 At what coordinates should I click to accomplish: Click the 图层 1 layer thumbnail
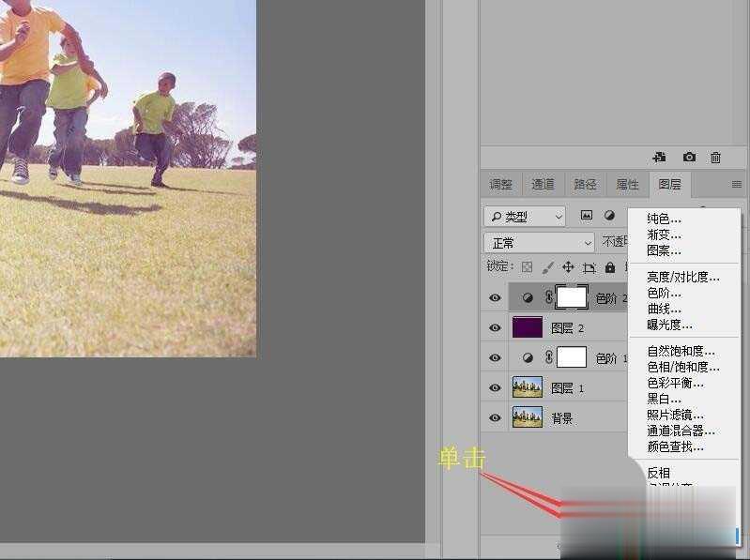(x=528, y=387)
